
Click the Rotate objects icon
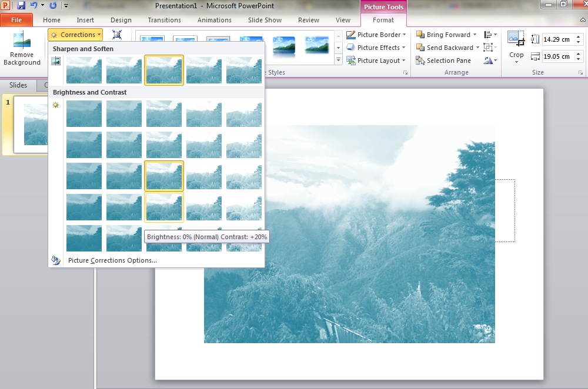point(488,61)
